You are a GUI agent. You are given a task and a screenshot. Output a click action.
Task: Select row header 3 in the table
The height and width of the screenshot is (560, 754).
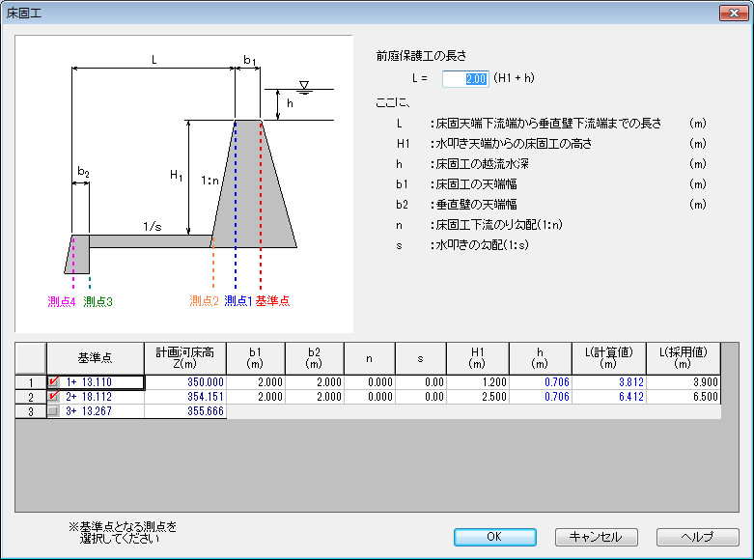click(31, 411)
